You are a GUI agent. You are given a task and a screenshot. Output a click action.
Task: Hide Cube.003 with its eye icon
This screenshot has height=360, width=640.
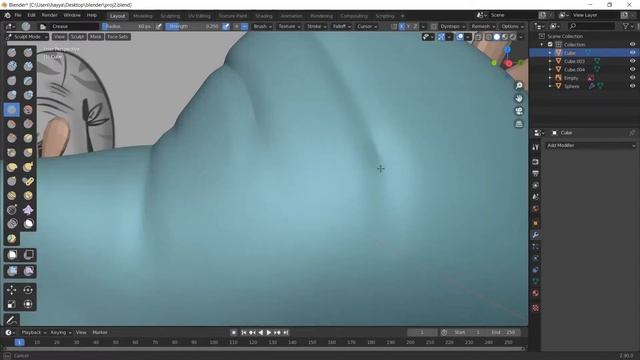632,61
